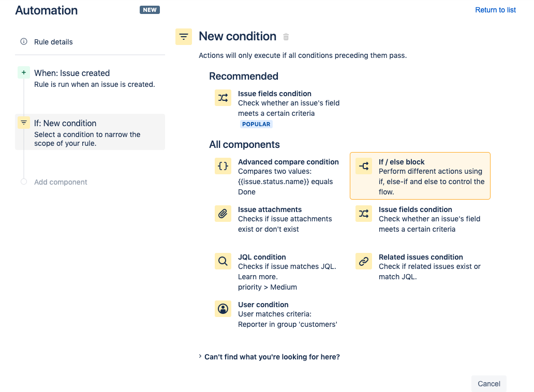Choose the highlighted If / else block card

pos(420,176)
